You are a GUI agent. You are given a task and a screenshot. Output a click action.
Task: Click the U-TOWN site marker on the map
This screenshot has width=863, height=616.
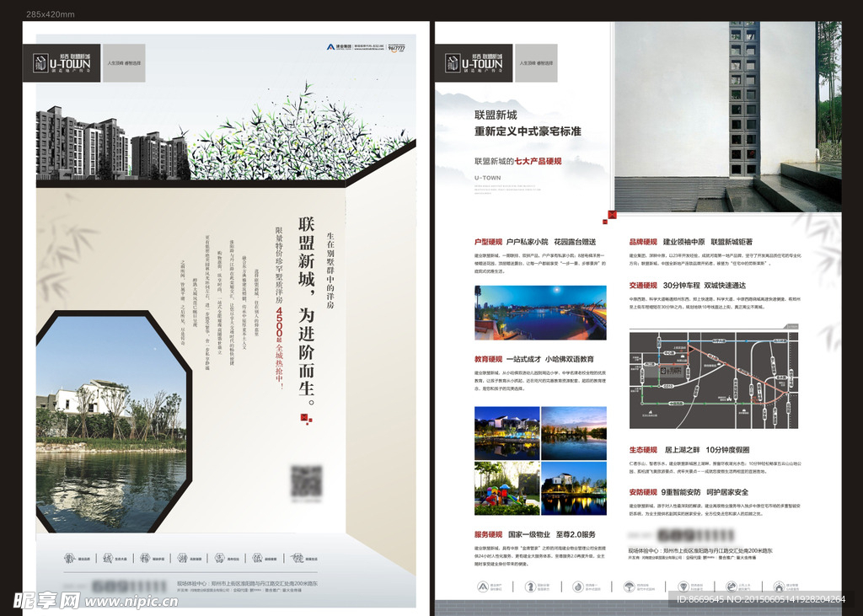670,372
